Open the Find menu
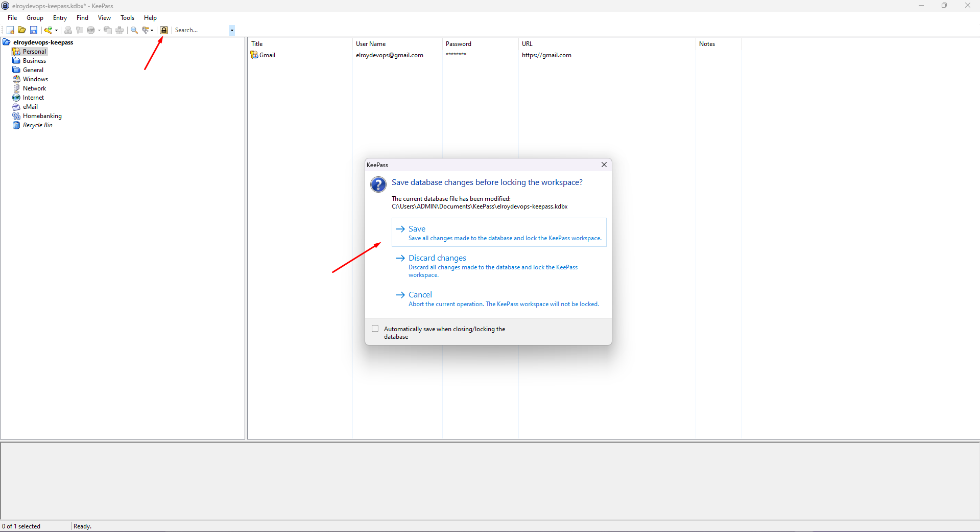The image size is (980, 532). [x=82, y=18]
